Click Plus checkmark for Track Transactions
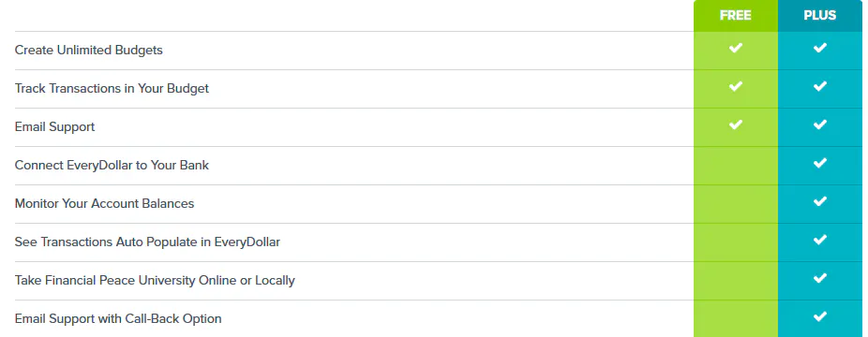 (x=820, y=86)
